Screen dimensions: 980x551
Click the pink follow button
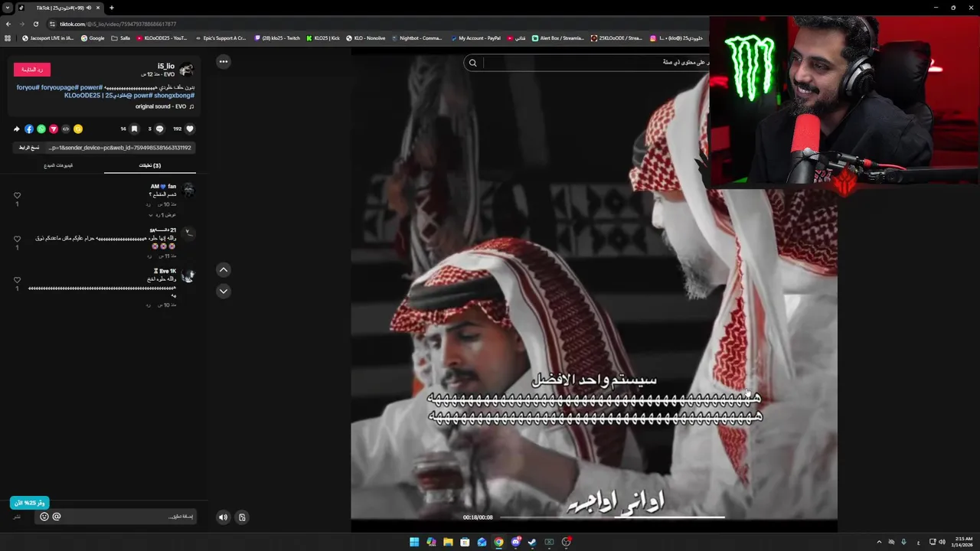tap(32, 70)
